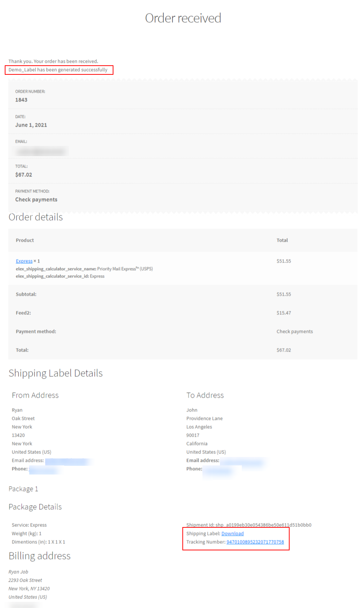Screen dimensions: 364x608
Task: Click the Package 1 heading
Action: [x=23, y=489]
